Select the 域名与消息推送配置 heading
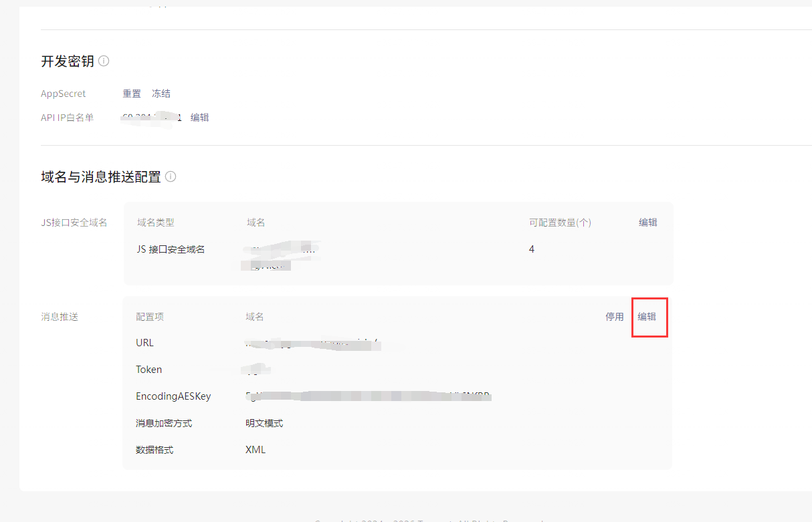 pyautogui.click(x=101, y=176)
